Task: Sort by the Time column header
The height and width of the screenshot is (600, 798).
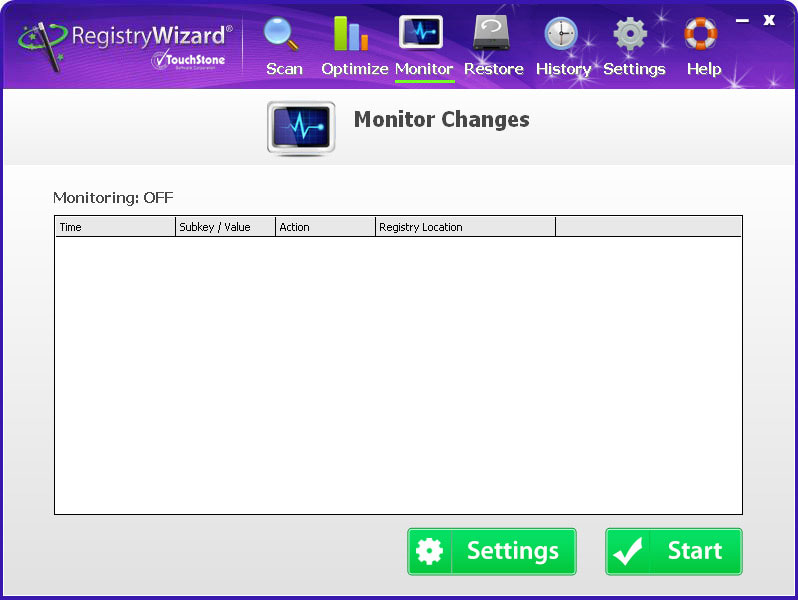Action: [115, 227]
